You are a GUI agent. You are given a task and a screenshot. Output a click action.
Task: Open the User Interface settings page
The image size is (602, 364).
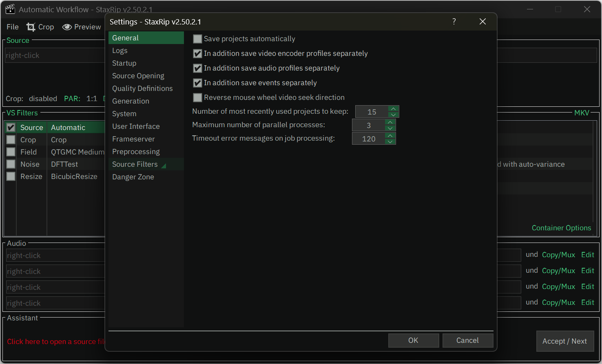tap(146, 126)
